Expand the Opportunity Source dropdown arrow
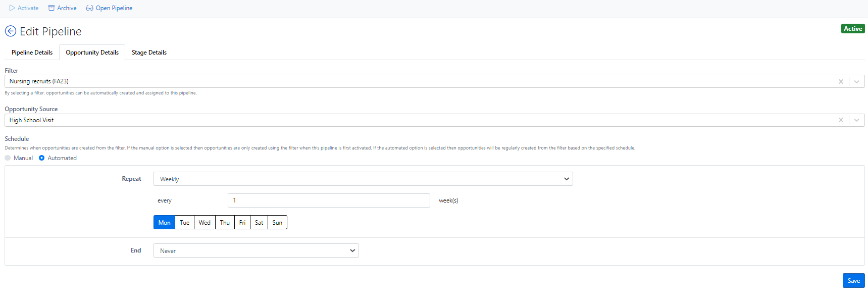The width and height of the screenshot is (868, 304). (x=856, y=120)
